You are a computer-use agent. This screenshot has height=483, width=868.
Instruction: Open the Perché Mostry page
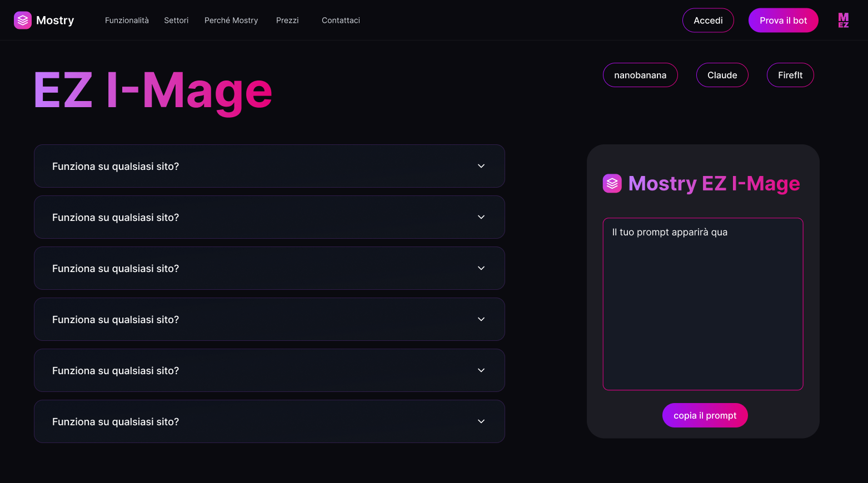[x=231, y=21]
